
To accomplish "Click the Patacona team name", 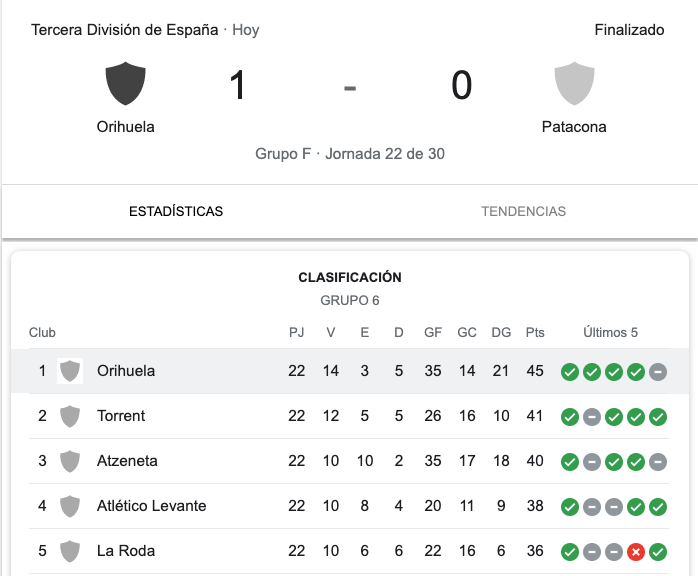I will pyautogui.click(x=574, y=127).
